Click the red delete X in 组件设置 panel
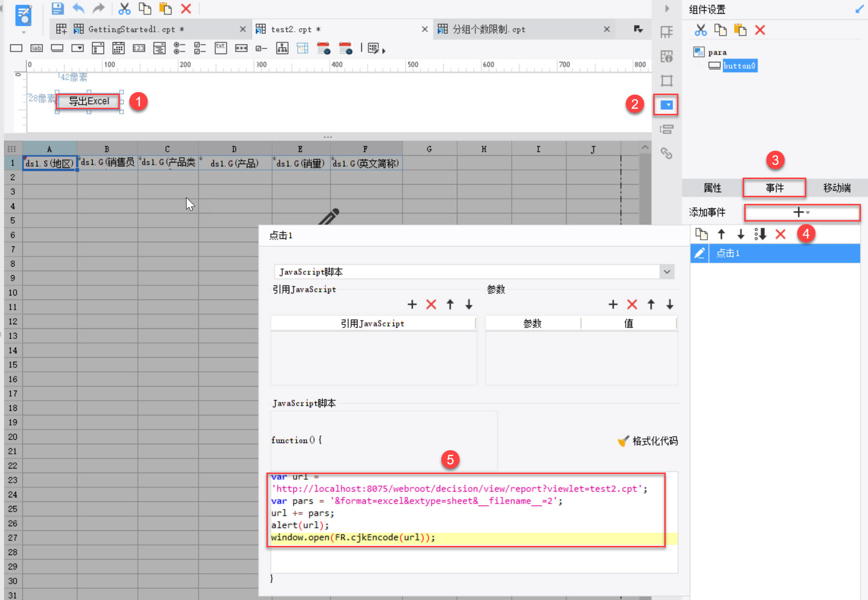Viewport: 868px width, 600px height. click(759, 30)
